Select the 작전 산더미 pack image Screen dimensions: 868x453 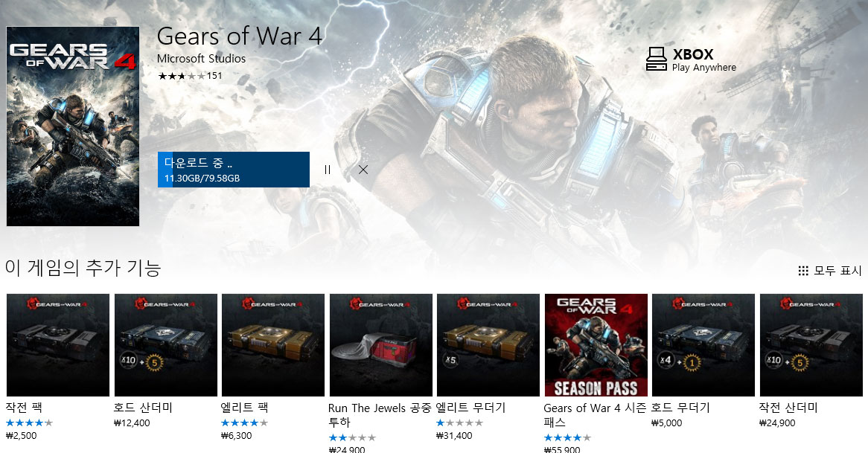point(811,345)
